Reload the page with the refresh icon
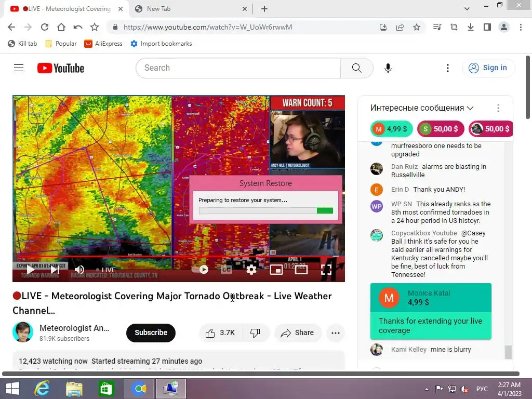 click(45, 27)
